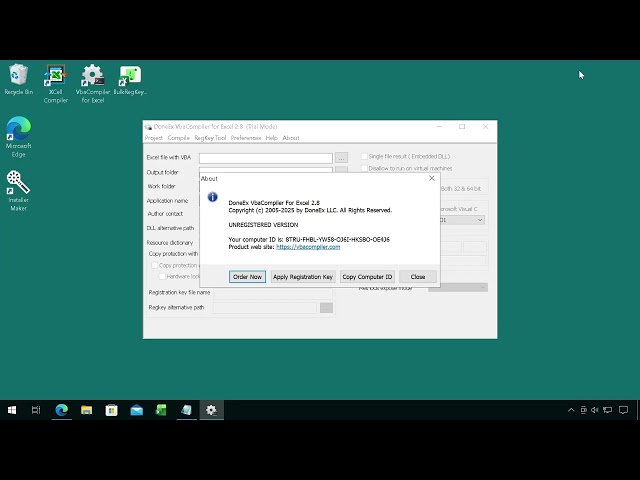The width and height of the screenshot is (640, 480).
Task: Open the Mail app from the taskbar
Action: click(x=137, y=410)
